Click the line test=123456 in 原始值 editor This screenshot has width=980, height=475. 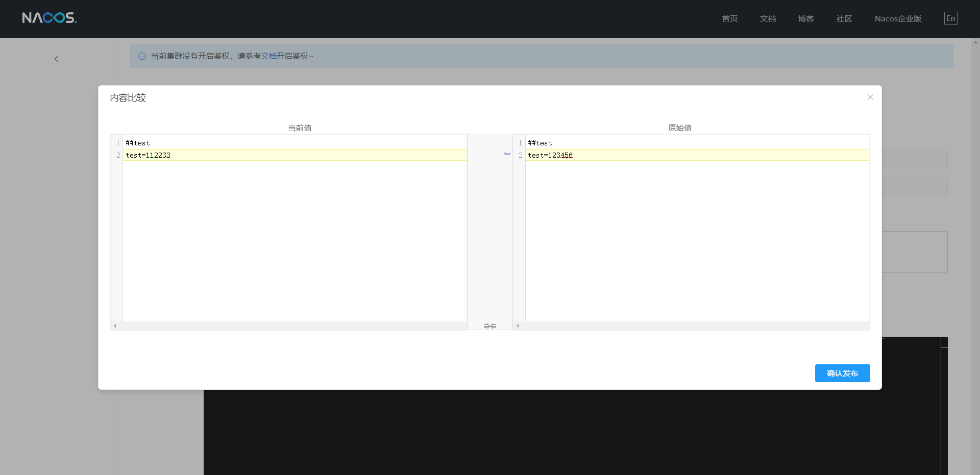pyautogui.click(x=697, y=155)
